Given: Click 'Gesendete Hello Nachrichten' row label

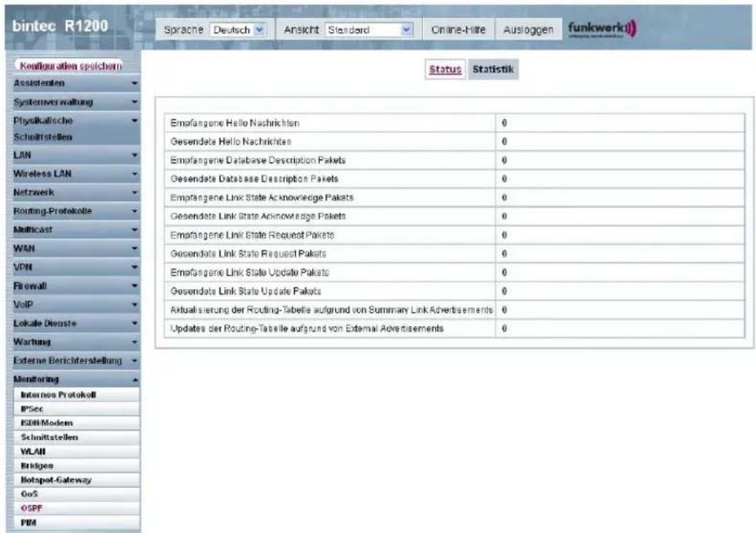Looking at the screenshot, I should point(231,142).
